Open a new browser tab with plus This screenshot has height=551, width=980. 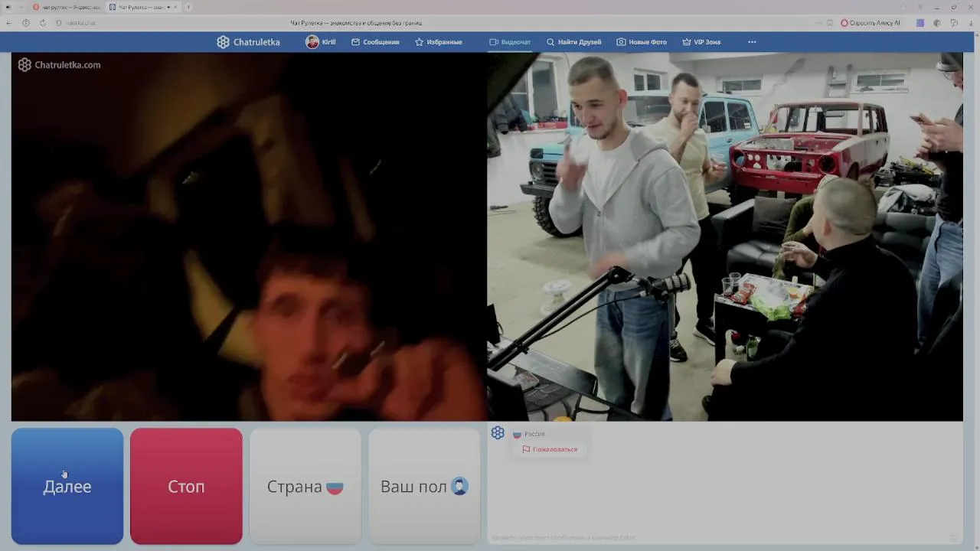[x=188, y=7]
